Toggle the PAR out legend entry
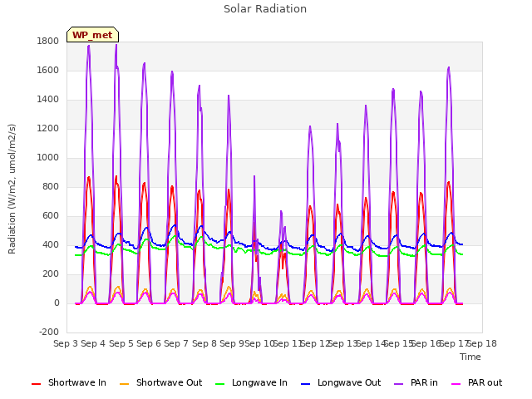 [x=476, y=382]
